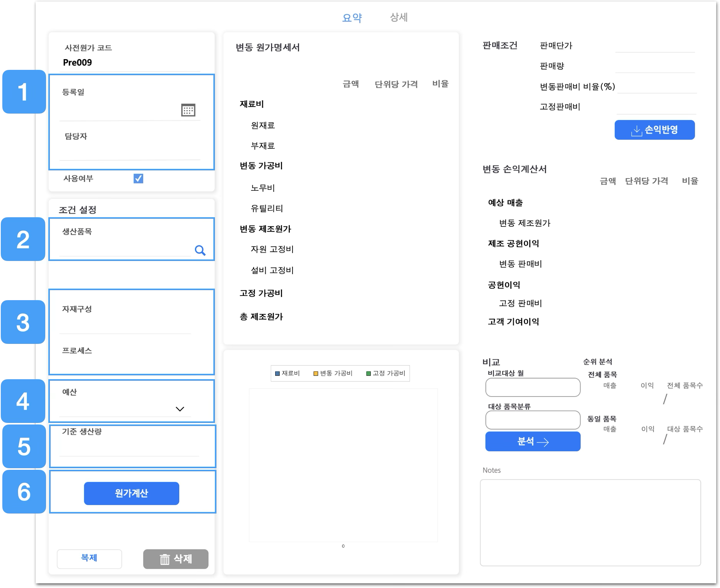Expand the 예산 dropdown arrow

pyautogui.click(x=180, y=409)
